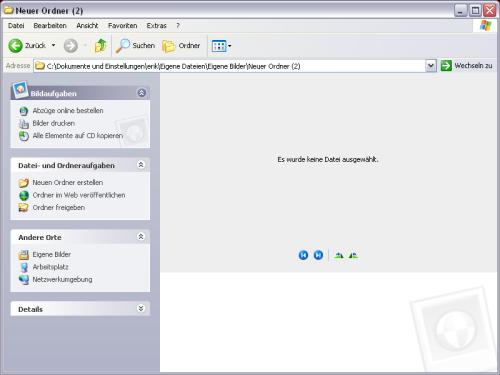The image size is (500, 375).
Task: Go up one folder level
Action: point(100,46)
